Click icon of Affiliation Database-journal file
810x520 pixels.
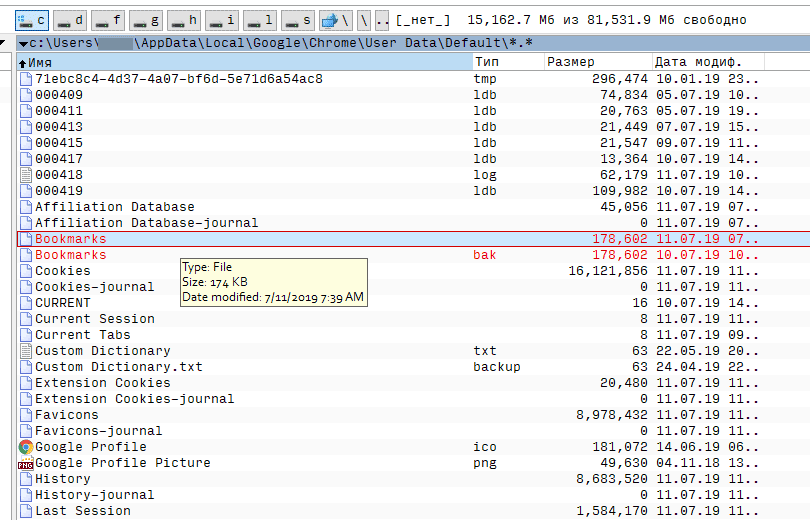point(26,223)
